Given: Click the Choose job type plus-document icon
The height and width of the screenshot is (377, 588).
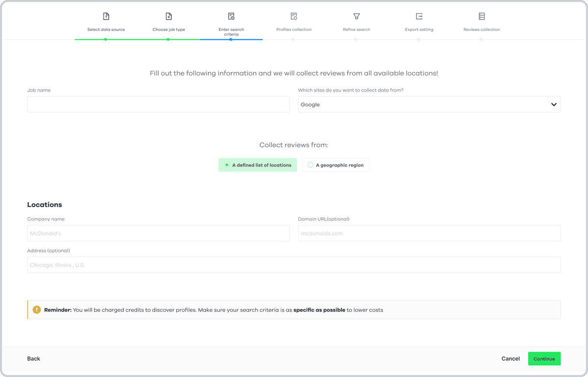Looking at the screenshot, I should (x=169, y=16).
